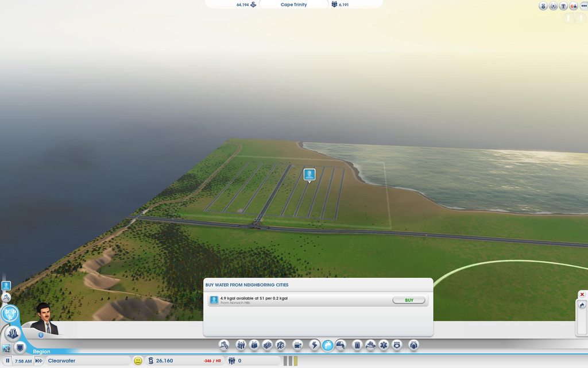Open the Parks gift-box menu
The height and width of the screenshot is (368, 588).
click(x=413, y=345)
